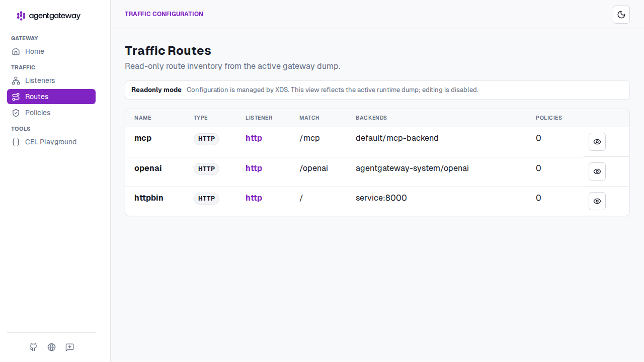644x362 pixels.
Task: Click policies count in mcp row
Action: click(x=538, y=138)
